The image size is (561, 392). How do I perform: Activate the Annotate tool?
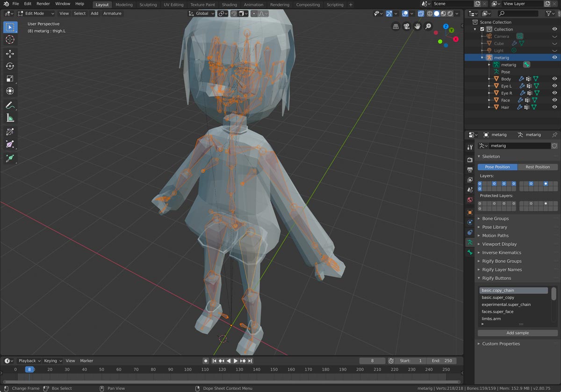click(10, 106)
